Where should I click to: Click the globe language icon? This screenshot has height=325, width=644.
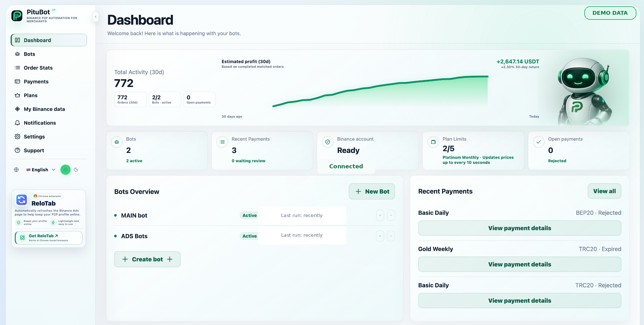pos(16,170)
